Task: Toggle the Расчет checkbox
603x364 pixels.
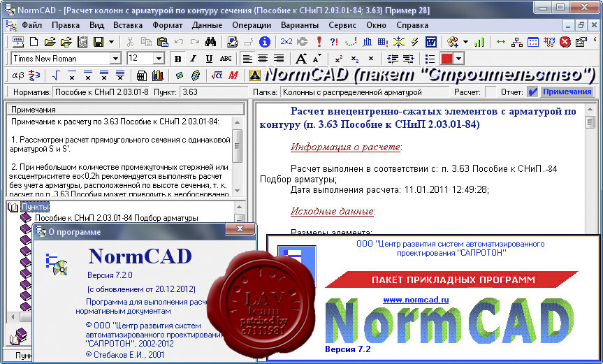Action: coord(491,92)
